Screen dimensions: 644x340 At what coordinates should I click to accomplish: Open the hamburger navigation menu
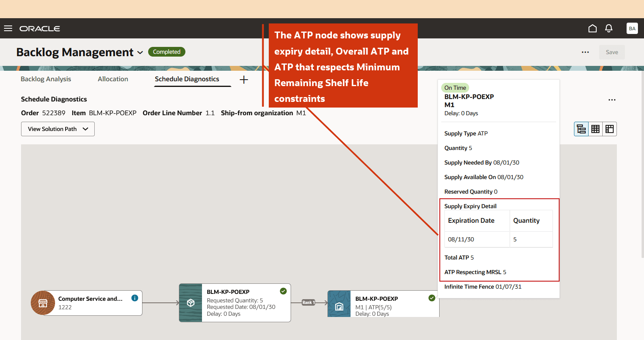click(8, 28)
